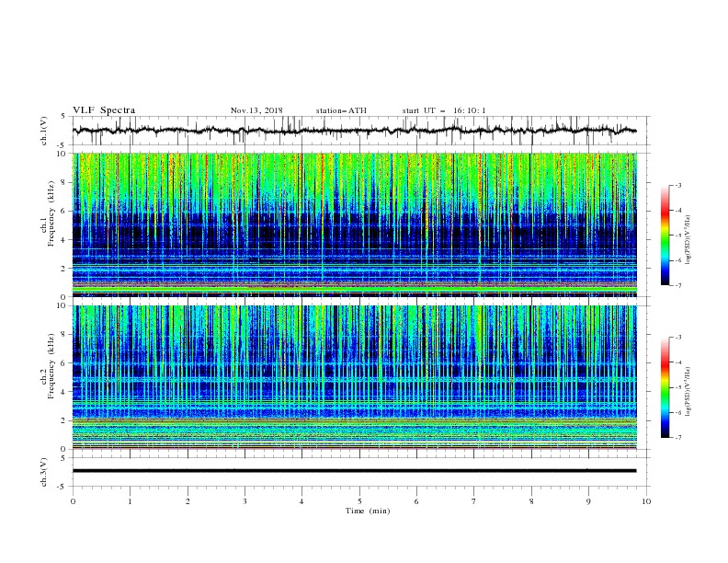Click the '1' tick on the time axis
Screen dimensions: 728x563
[x=131, y=501]
